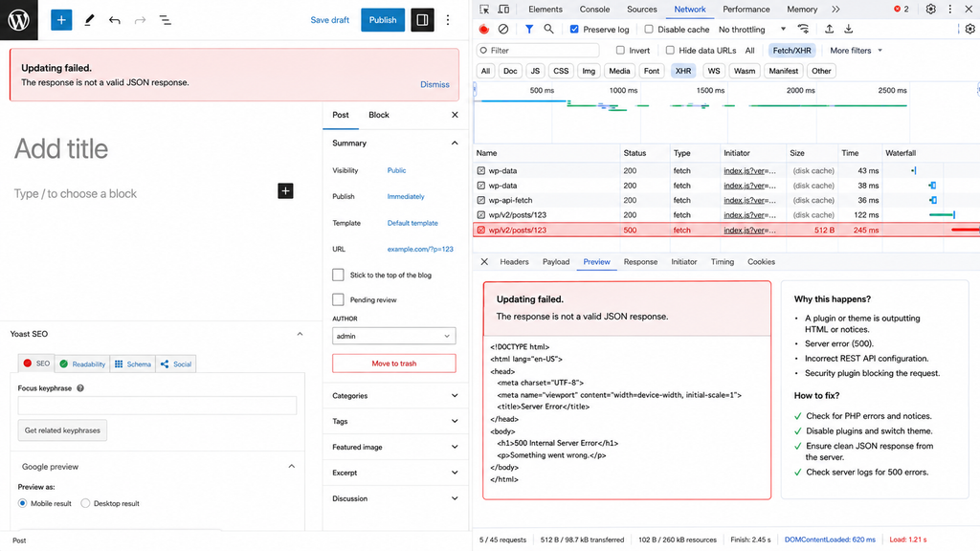980x551 pixels.
Task: Open the block inserter plus button
Action: (x=61, y=20)
